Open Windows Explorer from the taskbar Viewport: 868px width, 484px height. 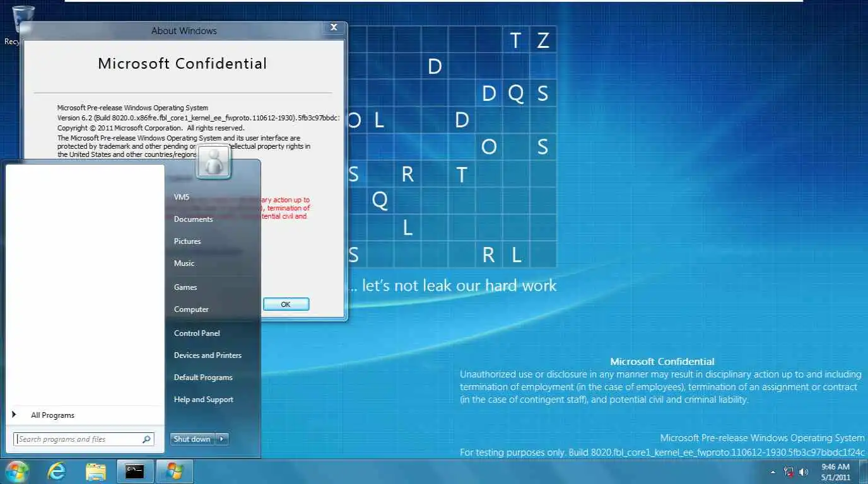coord(96,471)
